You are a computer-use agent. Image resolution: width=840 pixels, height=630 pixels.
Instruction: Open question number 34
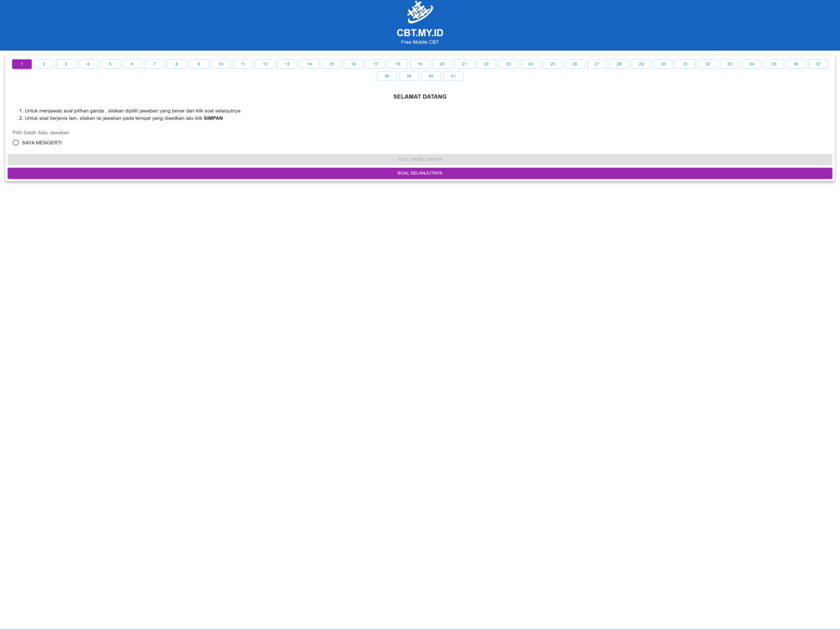pos(752,64)
